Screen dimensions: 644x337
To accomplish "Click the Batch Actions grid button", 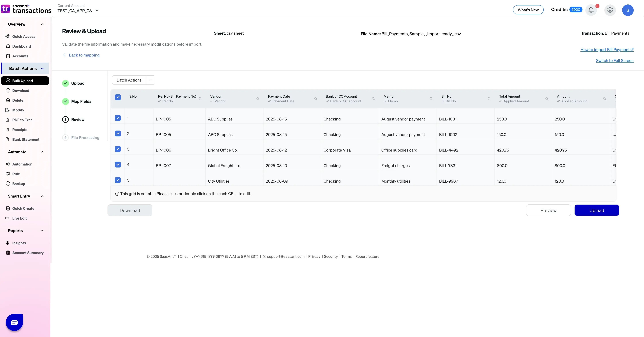I will tap(129, 80).
